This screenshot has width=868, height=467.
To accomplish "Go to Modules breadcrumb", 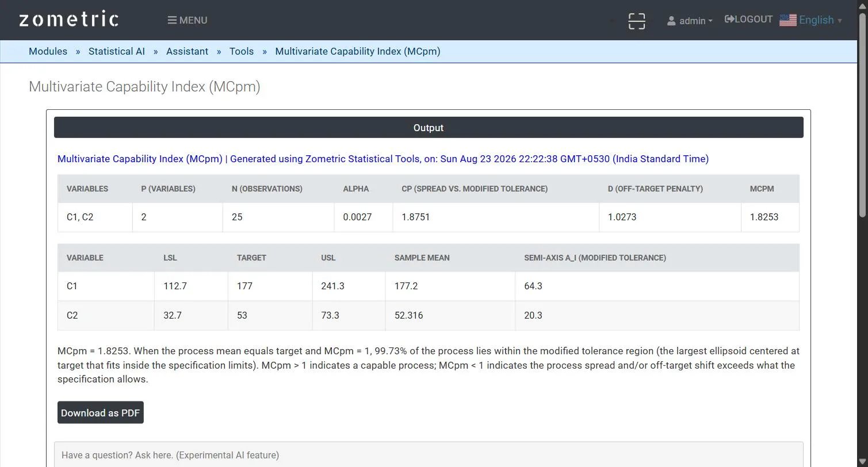I will pyautogui.click(x=48, y=51).
